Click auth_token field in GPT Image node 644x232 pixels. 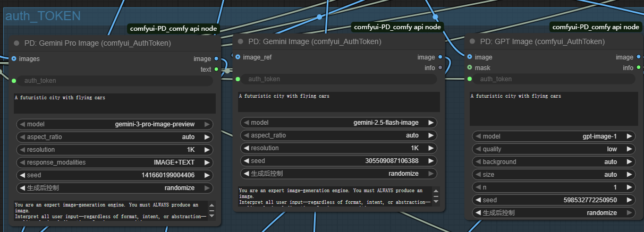(x=554, y=79)
